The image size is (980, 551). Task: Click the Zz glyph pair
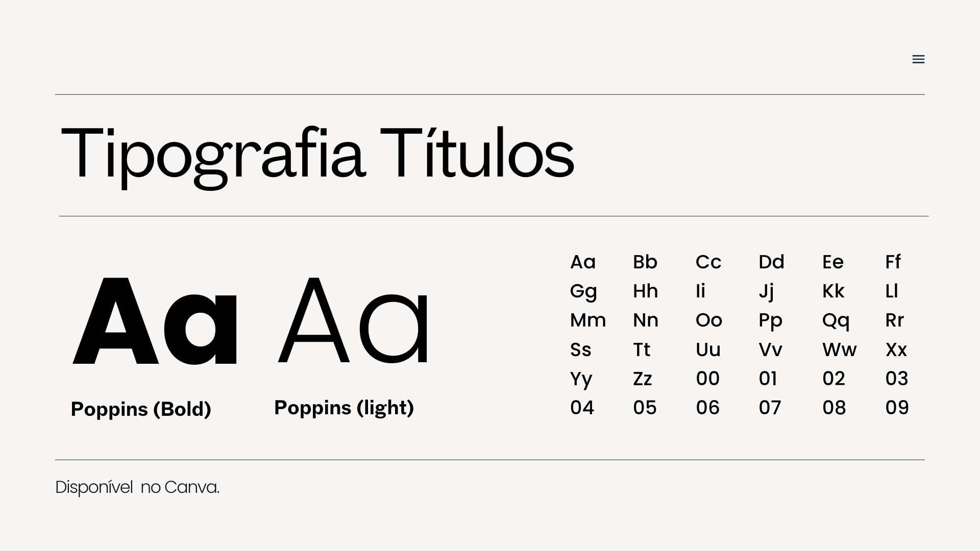pyautogui.click(x=643, y=379)
